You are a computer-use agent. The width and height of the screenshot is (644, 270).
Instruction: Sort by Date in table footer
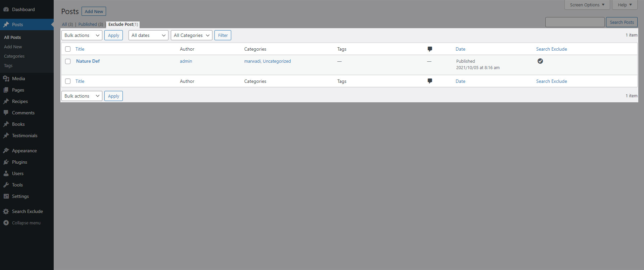[460, 81]
